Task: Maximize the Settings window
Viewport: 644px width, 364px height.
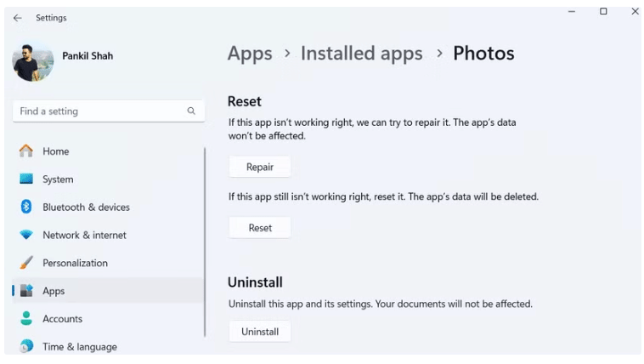Action: pyautogui.click(x=603, y=12)
